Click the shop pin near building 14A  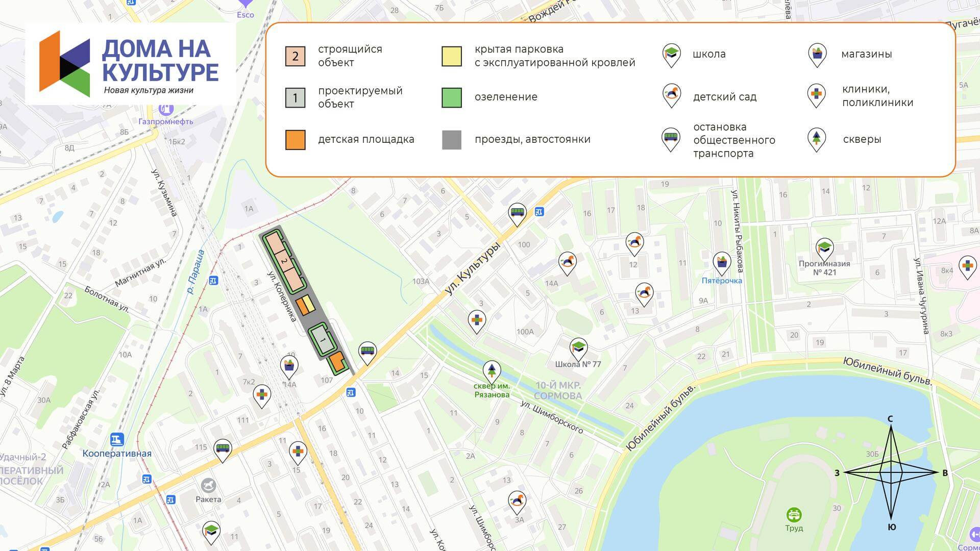(289, 368)
